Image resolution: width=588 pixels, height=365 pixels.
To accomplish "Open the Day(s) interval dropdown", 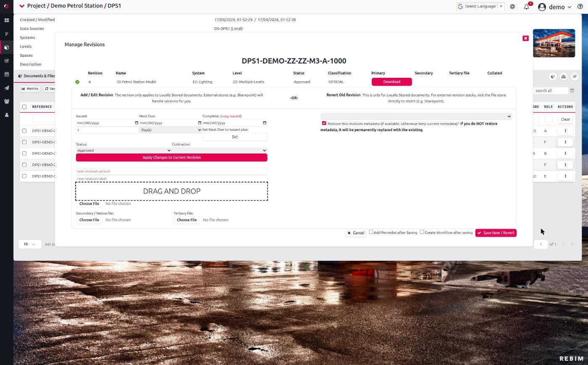I will [171, 130].
